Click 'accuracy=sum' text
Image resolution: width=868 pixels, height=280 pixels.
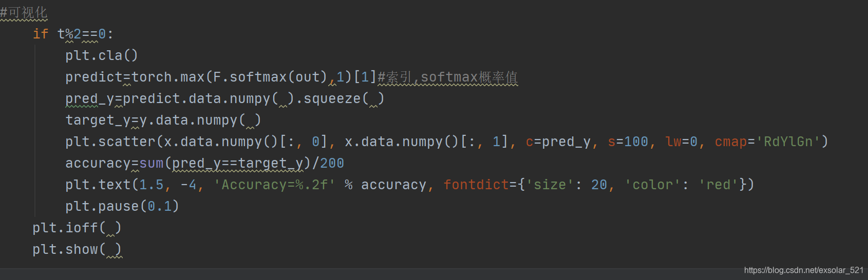pos(115,163)
